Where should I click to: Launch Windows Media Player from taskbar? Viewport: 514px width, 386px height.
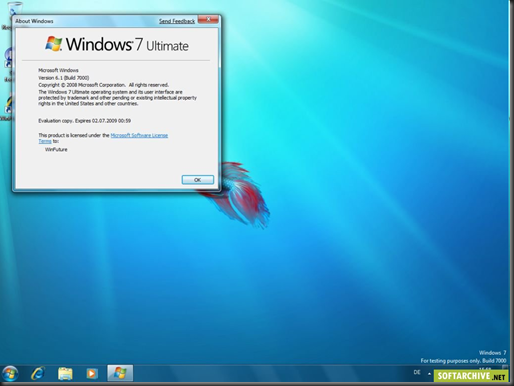coord(92,373)
